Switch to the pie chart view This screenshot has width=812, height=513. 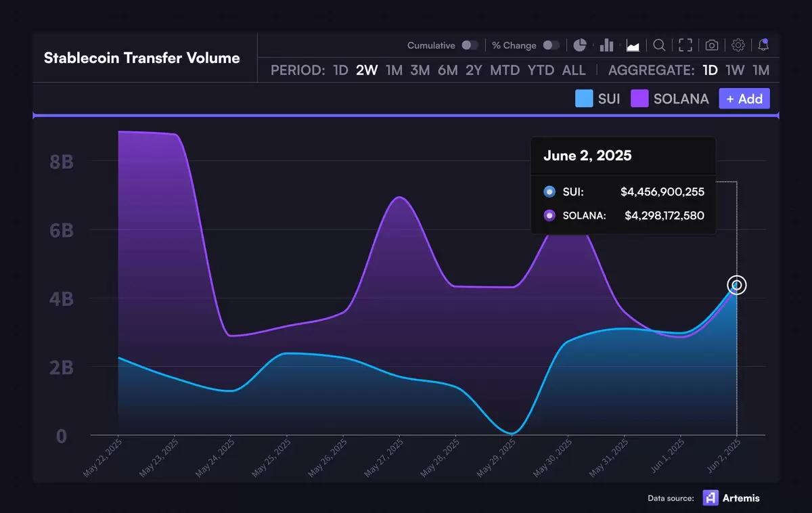point(580,45)
